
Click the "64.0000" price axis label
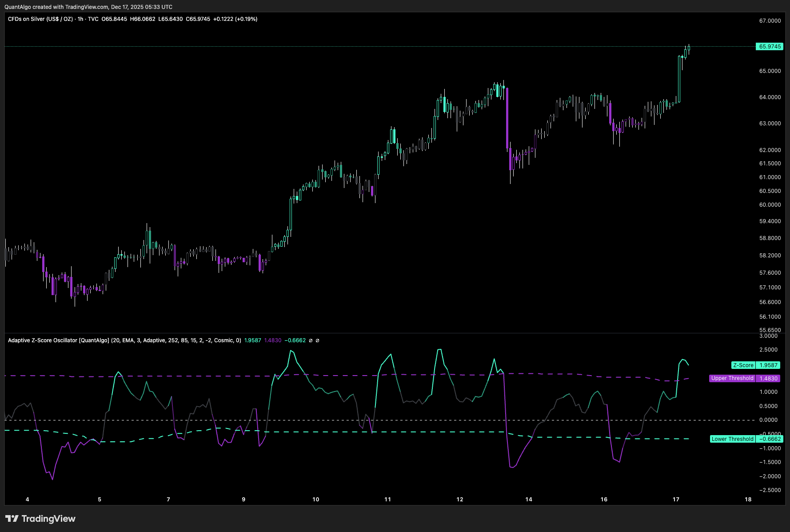(770, 97)
